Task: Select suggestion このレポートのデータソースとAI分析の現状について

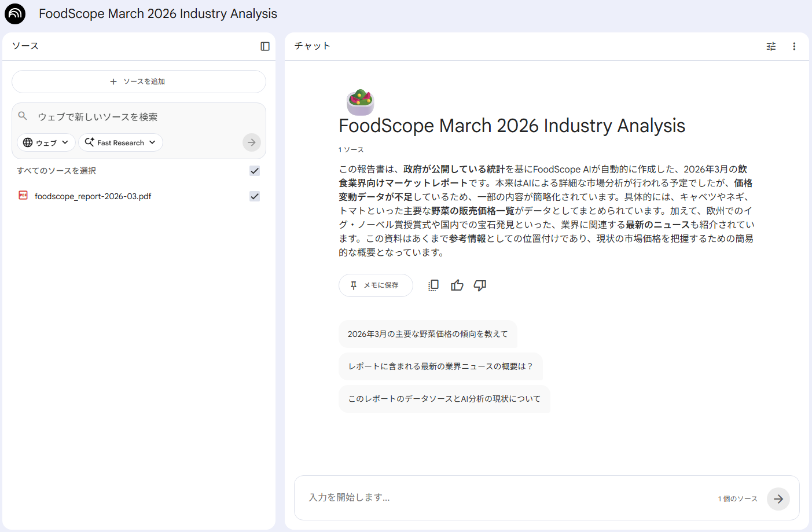Action: [x=444, y=399]
